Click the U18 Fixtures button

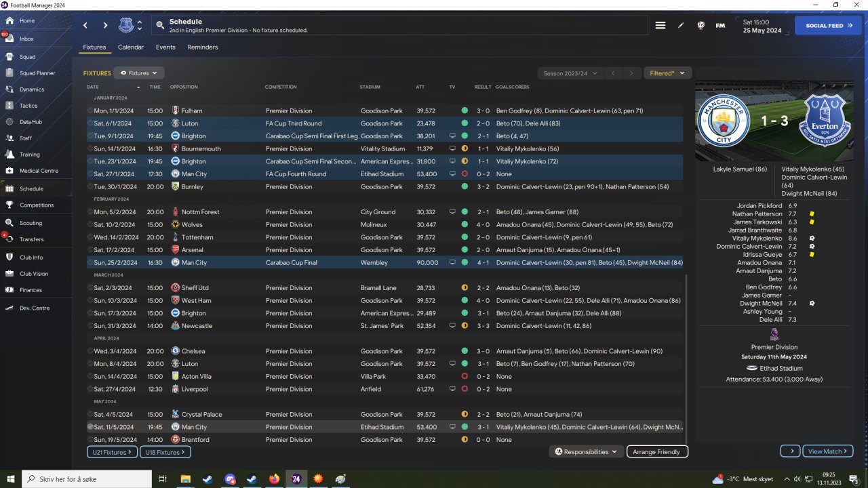pos(165,452)
